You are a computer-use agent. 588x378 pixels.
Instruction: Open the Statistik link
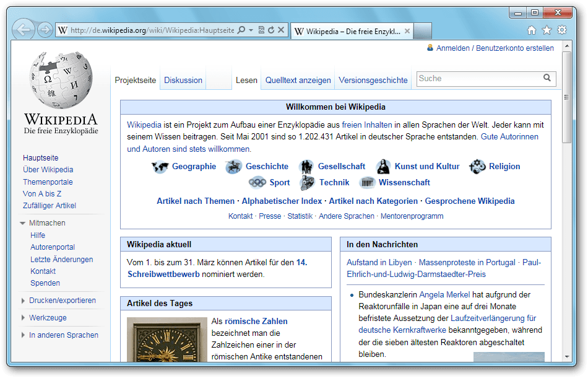pyautogui.click(x=300, y=216)
